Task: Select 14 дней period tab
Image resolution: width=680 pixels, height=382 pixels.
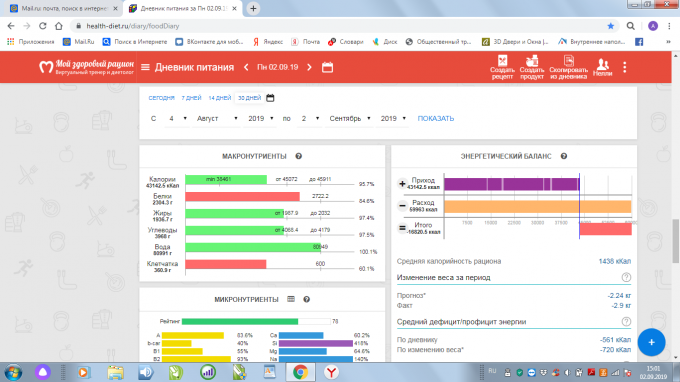Action: 219,98
